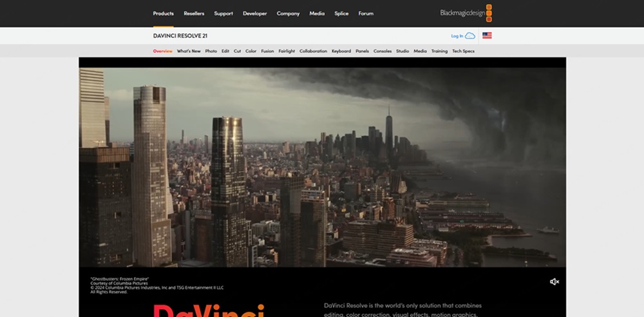644x317 pixels.
Task: Click the Blackmagicdesign logo
Action: (x=466, y=13)
